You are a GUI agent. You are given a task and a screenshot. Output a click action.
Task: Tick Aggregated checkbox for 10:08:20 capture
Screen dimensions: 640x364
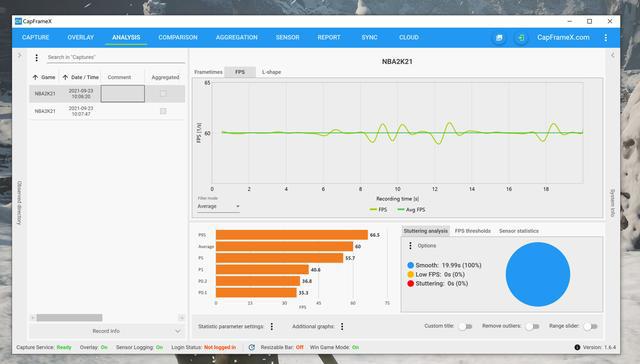point(163,93)
